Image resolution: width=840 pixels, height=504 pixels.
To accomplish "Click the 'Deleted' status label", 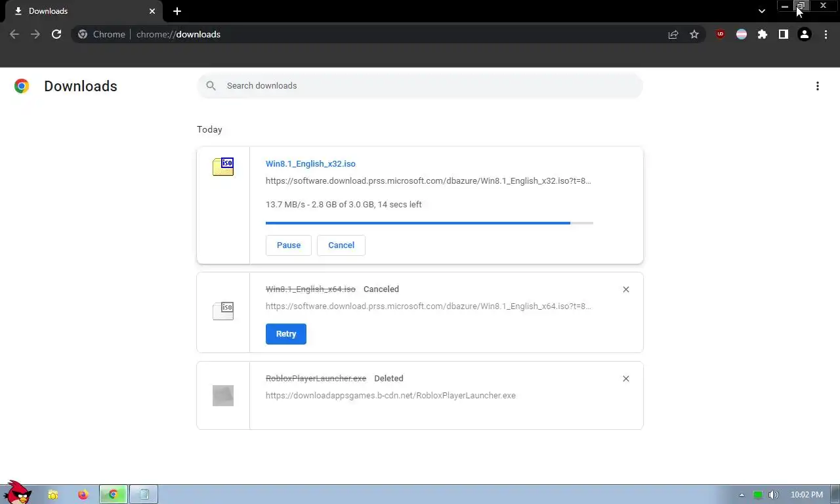I will click(388, 379).
